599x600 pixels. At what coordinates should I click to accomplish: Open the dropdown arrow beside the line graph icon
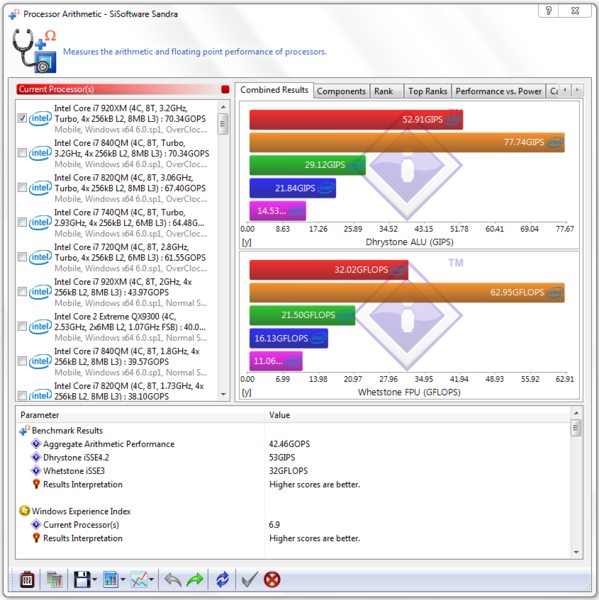[152, 580]
